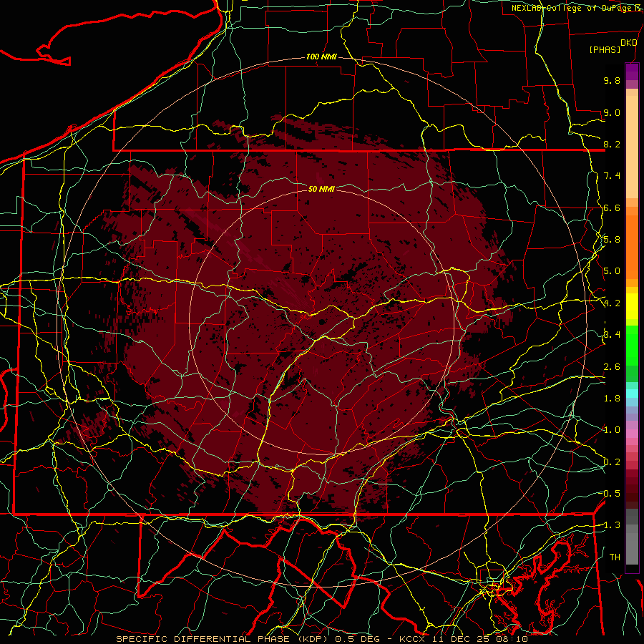Click the 9.8 value on the color scale

612,80
